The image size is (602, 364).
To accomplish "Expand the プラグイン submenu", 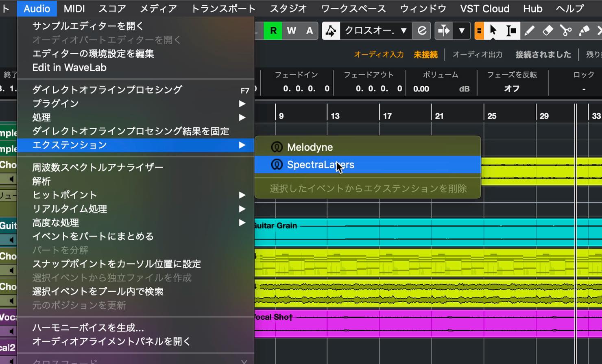I will pyautogui.click(x=136, y=104).
